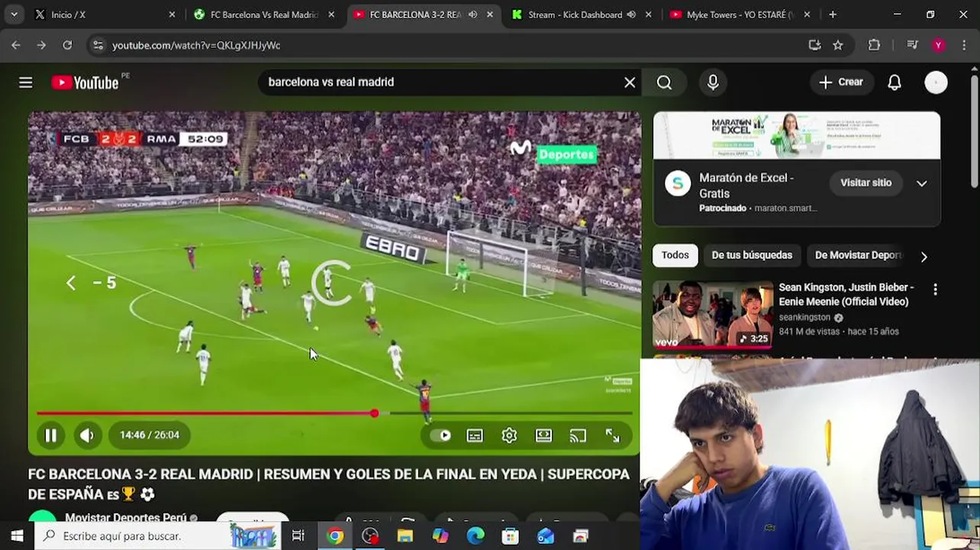Open the Chrome profile Y avatar

click(x=938, y=45)
